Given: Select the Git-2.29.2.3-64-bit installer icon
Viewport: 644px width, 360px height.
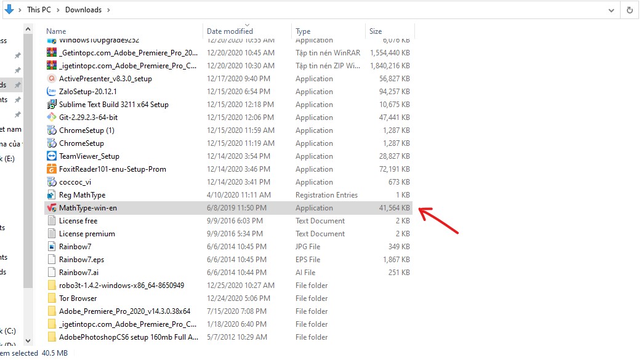Looking at the screenshot, I should [x=51, y=117].
